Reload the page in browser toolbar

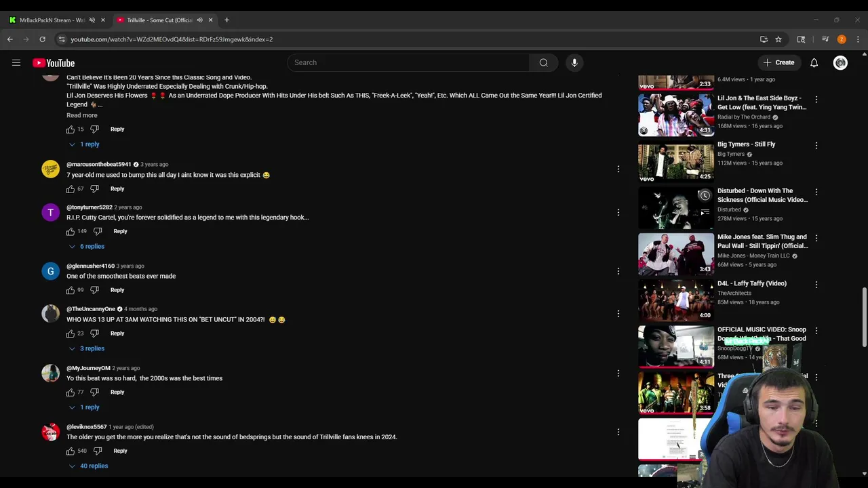click(42, 39)
